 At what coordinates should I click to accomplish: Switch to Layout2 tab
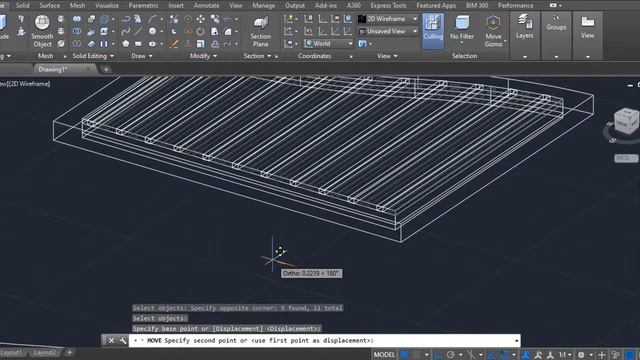44,352
